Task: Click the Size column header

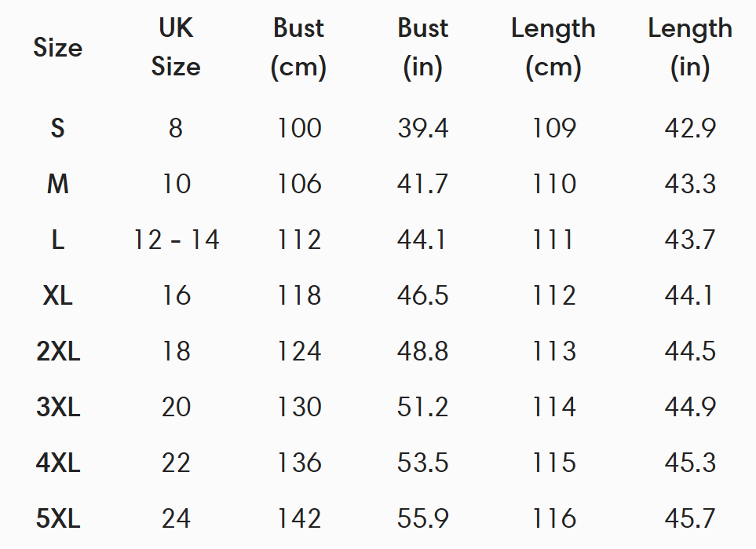Action: [x=57, y=48]
